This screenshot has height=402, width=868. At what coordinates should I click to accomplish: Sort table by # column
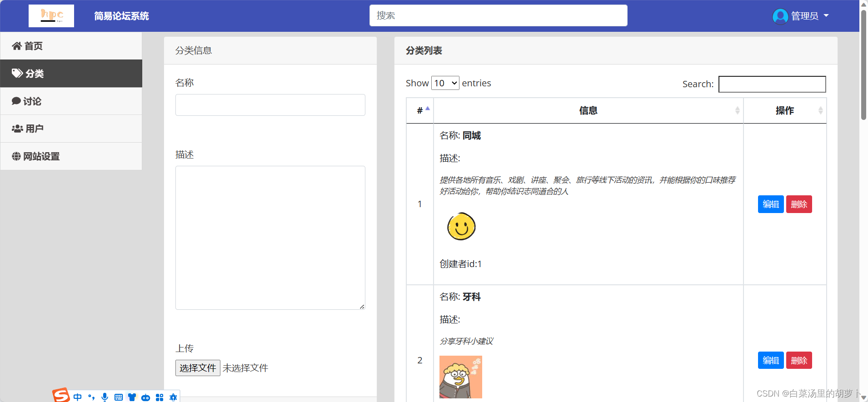tap(420, 110)
